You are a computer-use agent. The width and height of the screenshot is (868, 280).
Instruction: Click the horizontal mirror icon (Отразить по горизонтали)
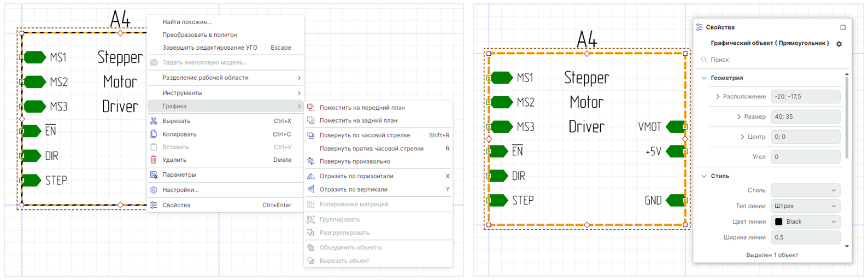point(311,176)
